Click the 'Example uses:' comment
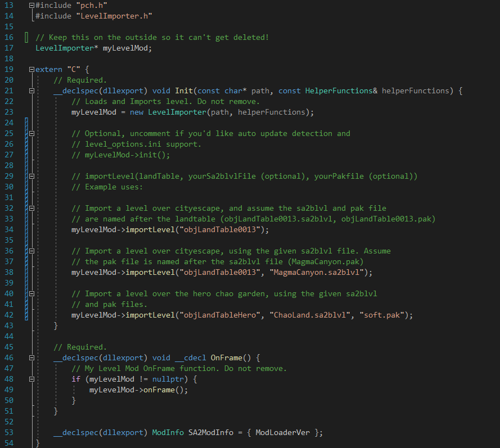This screenshot has width=500, height=448. (x=107, y=187)
